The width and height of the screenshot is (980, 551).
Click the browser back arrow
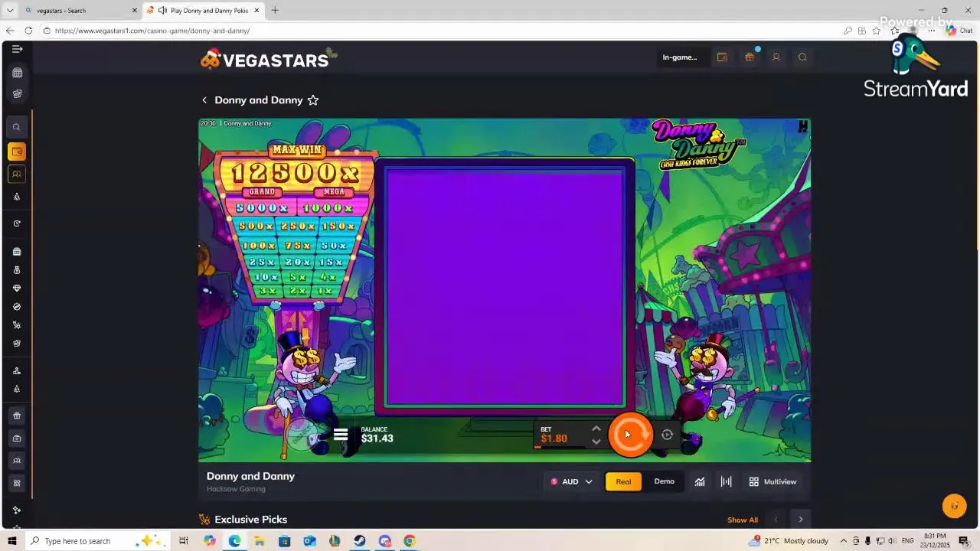(x=10, y=31)
